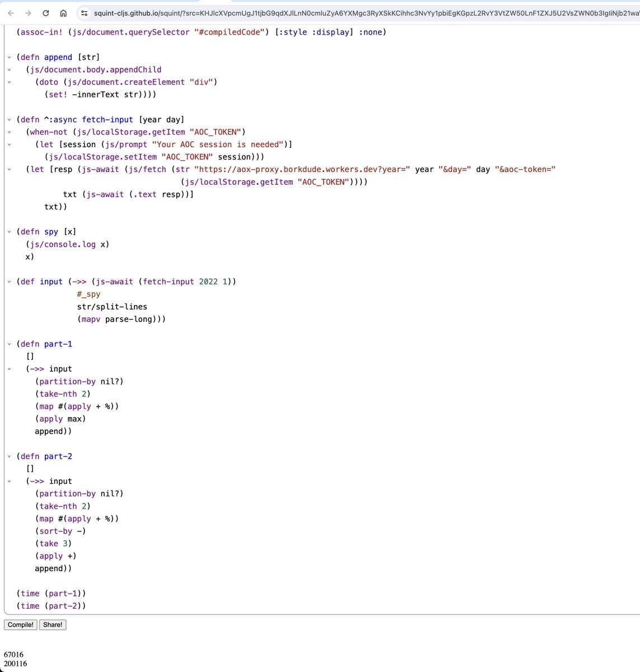Fold the def input definition
640x672 pixels.
point(10,282)
